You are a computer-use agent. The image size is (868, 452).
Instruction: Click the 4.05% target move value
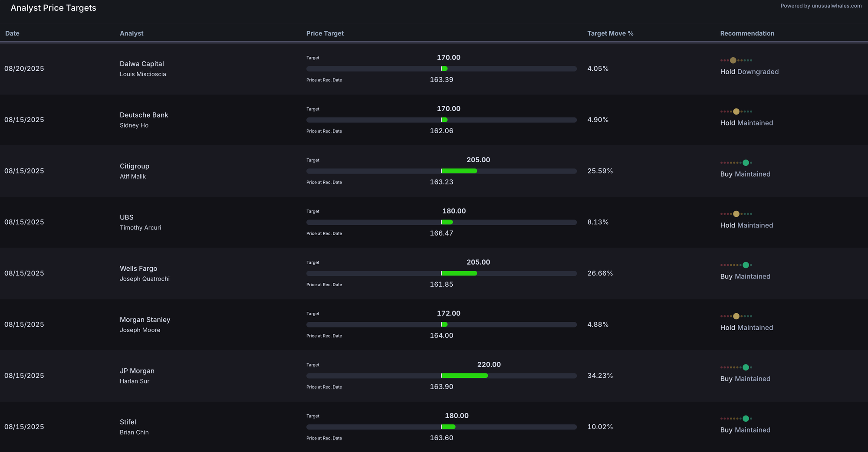(598, 69)
